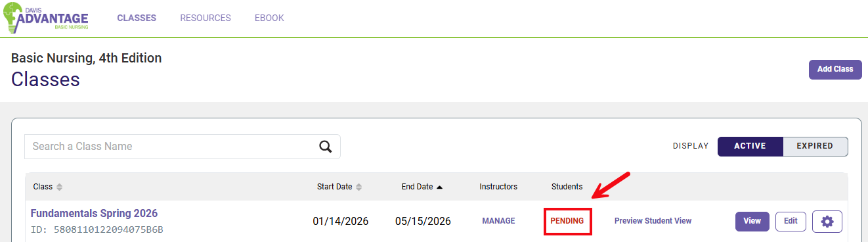
Task: Click the Classes page heading
Action: click(45, 80)
